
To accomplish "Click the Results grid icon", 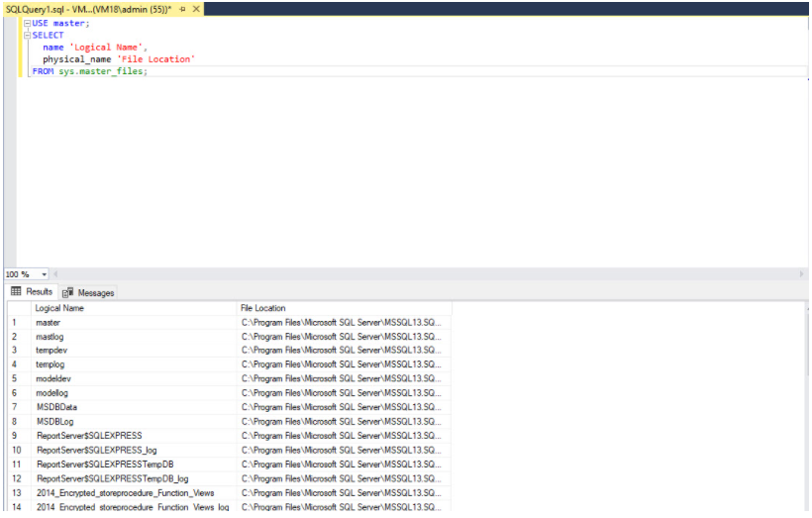I will point(16,291).
